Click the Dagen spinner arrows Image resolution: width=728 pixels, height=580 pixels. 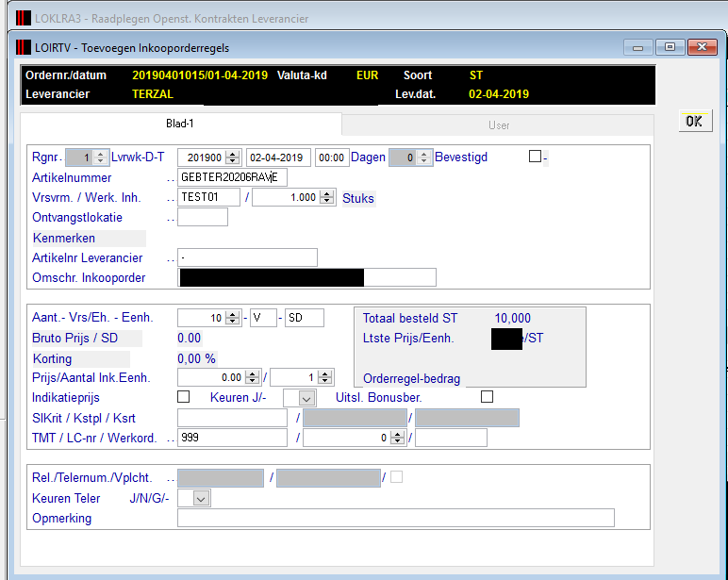[423, 157]
